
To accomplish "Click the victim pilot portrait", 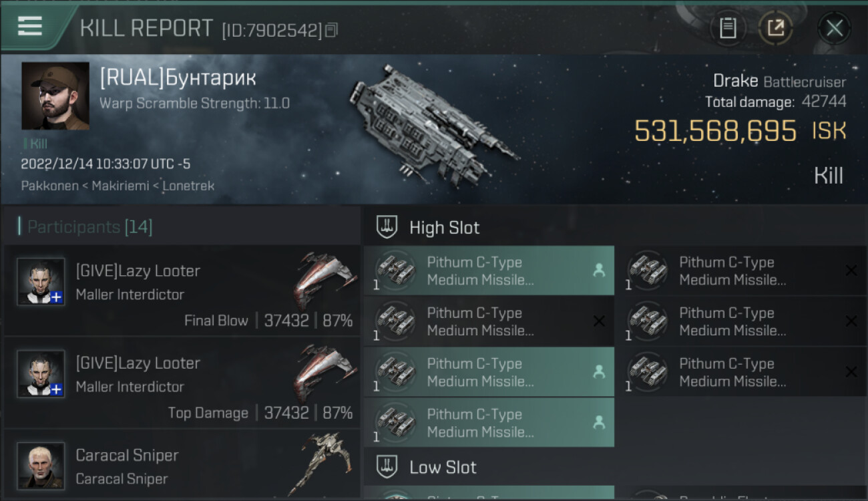I will click(55, 96).
